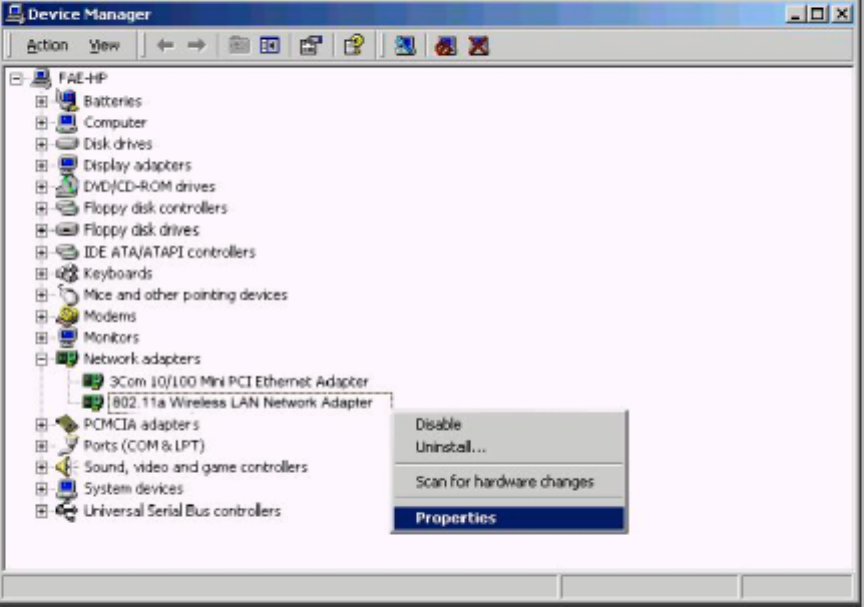Click the Disable device toolbar icon
This screenshot has width=864, height=607.
(446, 45)
